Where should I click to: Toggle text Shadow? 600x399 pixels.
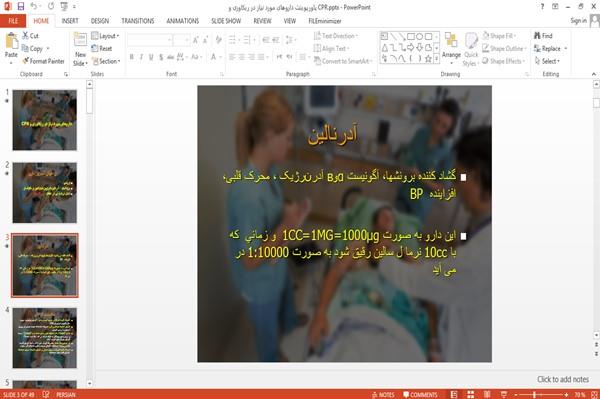click(x=161, y=57)
